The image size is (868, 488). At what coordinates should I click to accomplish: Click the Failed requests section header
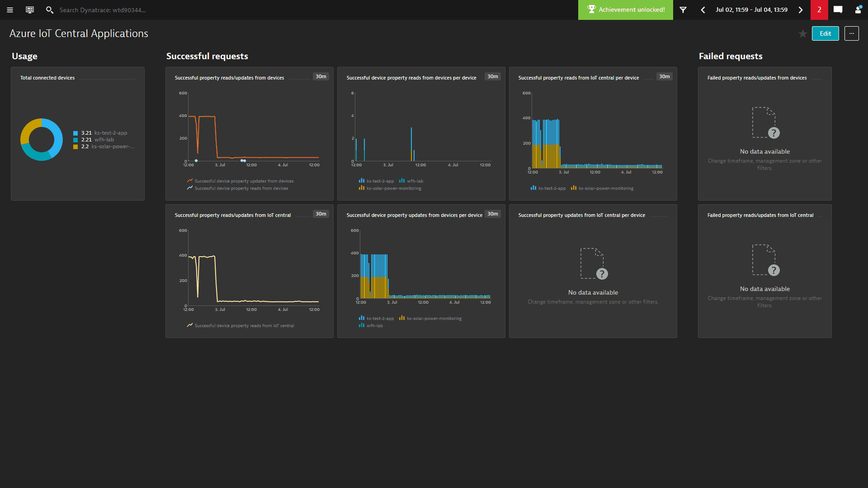(x=730, y=56)
